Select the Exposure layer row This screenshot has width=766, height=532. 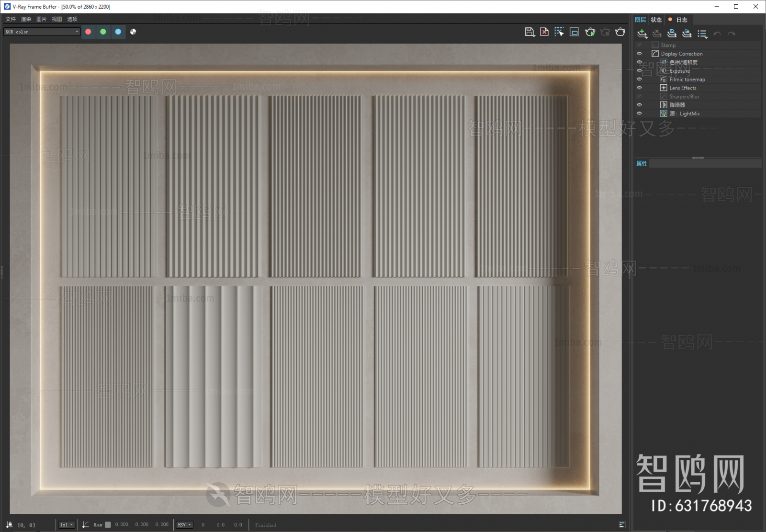697,71
